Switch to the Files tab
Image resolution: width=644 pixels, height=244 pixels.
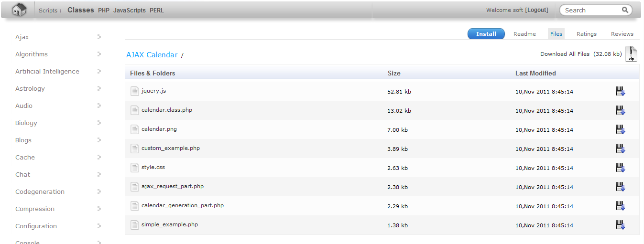(556, 34)
